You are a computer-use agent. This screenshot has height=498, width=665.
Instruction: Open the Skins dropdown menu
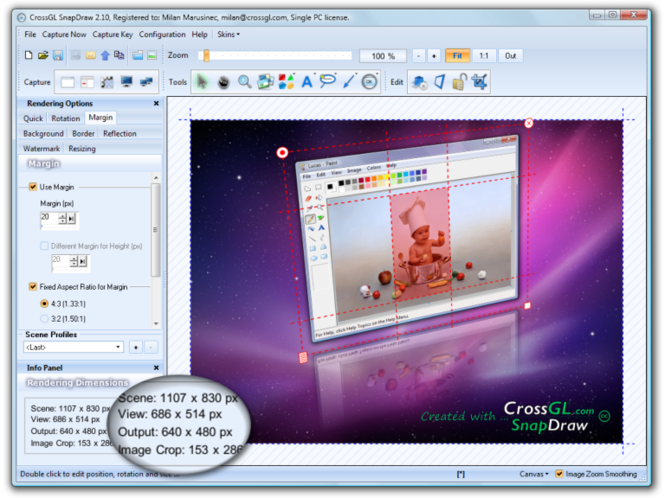pos(228,34)
